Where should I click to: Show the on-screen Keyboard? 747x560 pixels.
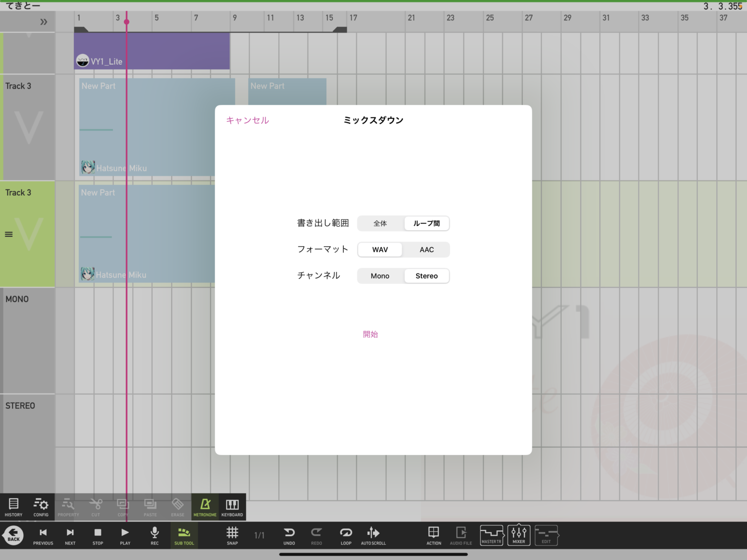pyautogui.click(x=232, y=506)
